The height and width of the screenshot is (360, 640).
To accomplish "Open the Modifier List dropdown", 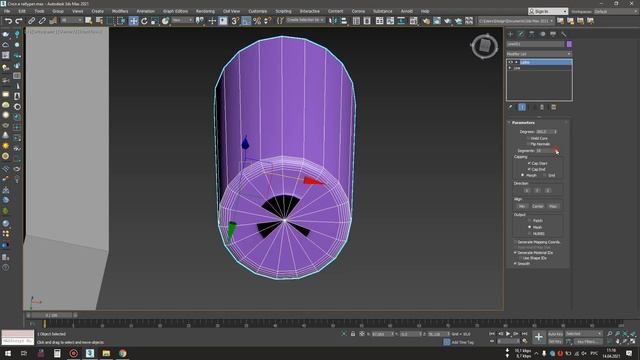I will 539,54.
